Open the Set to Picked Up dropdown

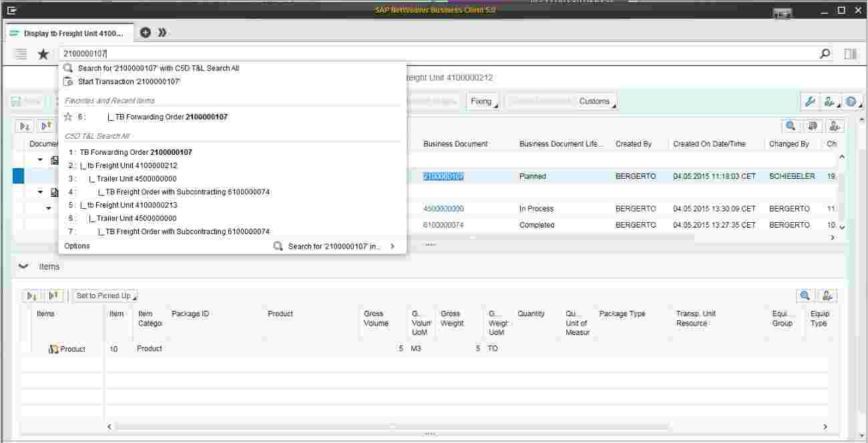pyautogui.click(x=105, y=296)
